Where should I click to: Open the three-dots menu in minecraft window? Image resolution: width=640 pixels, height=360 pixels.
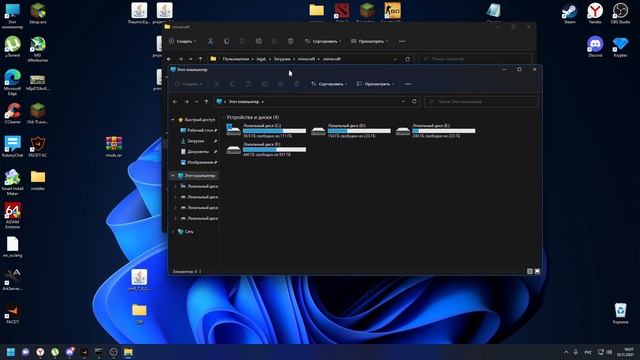[402, 41]
